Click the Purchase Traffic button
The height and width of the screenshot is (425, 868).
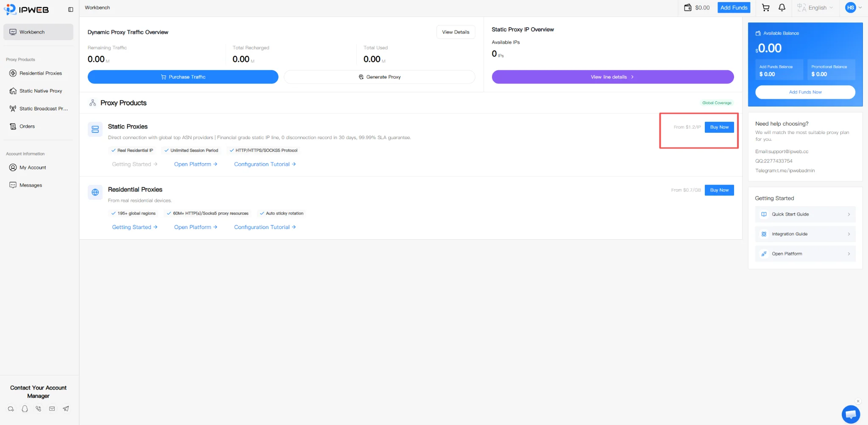click(183, 77)
